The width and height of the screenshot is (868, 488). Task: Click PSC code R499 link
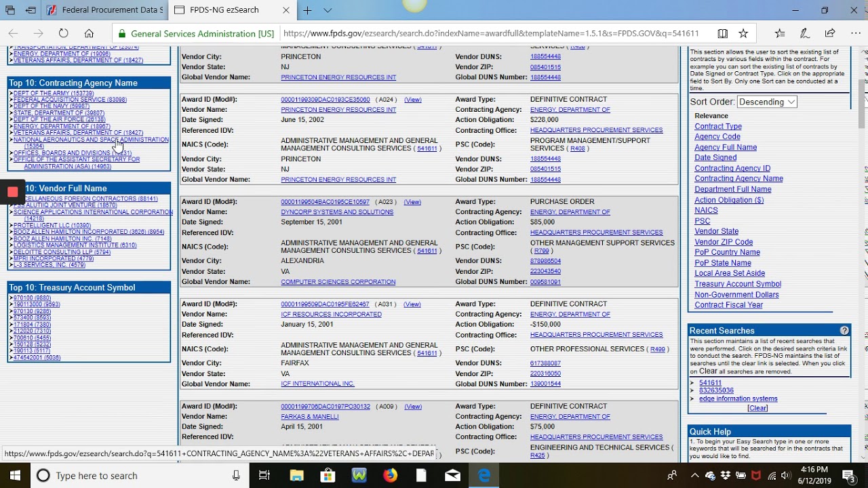click(657, 350)
